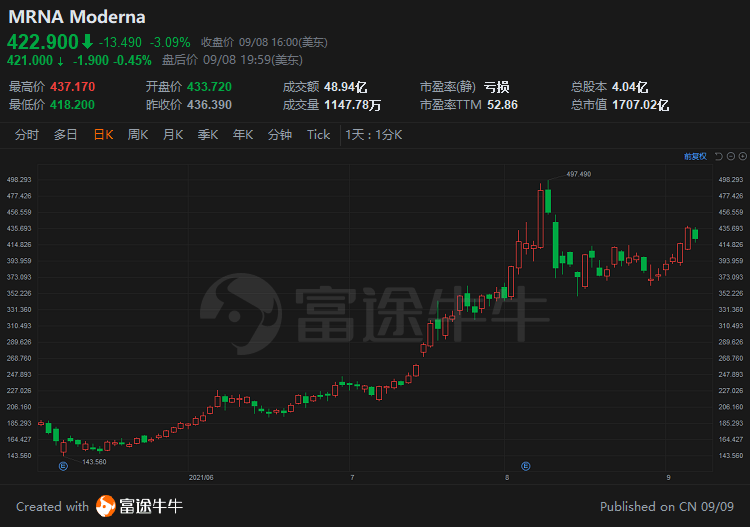Click the right axis label 352.226
The image size is (750, 527).
[x=731, y=293]
